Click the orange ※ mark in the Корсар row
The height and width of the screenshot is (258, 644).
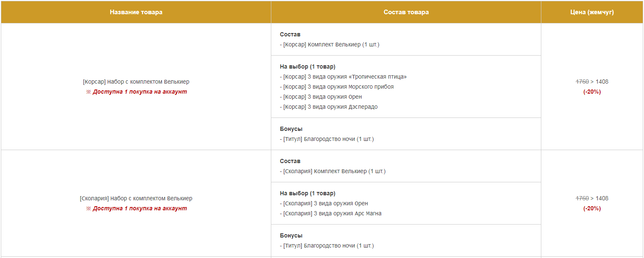[88, 92]
